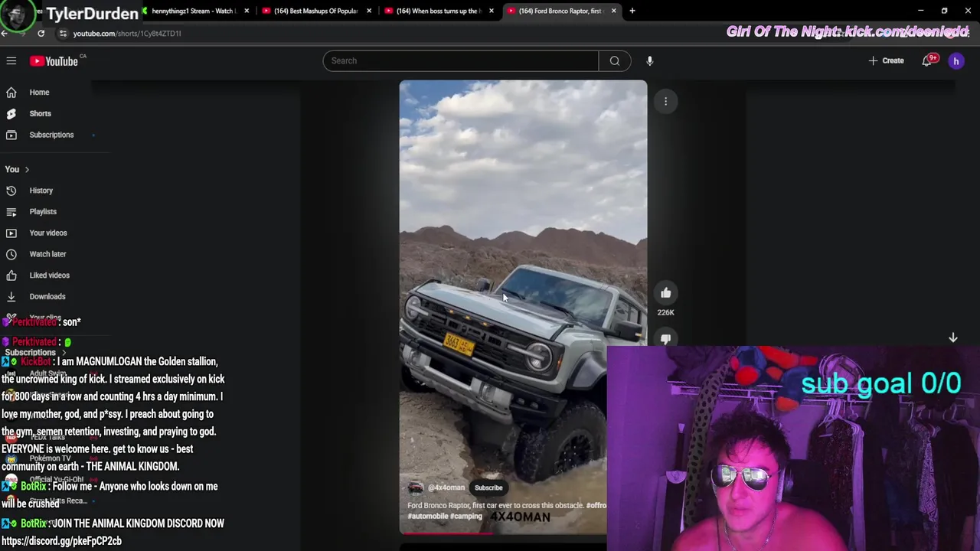Image resolution: width=980 pixels, height=551 pixels.
Task: Open the discord.gg/pkeFpCP2cb link in chat
Action: tap(61, 541)
